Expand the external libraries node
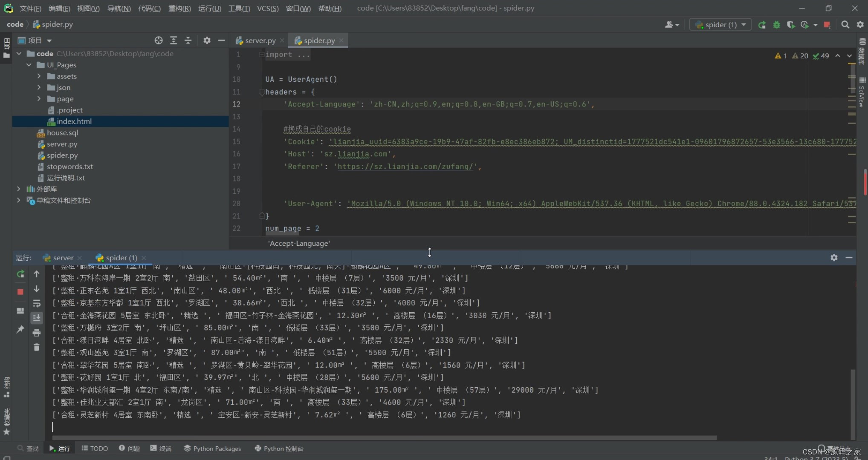 coord(19,189)
